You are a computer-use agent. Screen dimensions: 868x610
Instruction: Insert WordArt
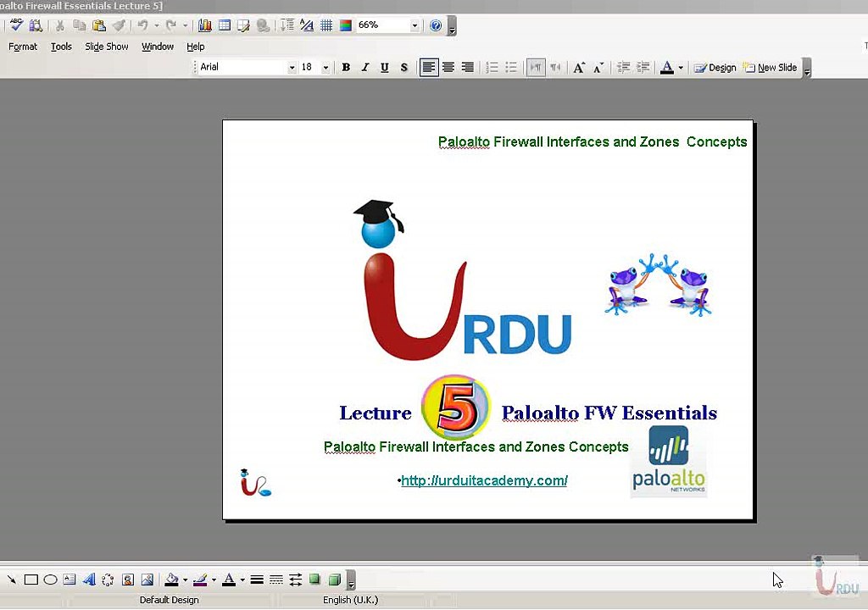click(88, 579)
